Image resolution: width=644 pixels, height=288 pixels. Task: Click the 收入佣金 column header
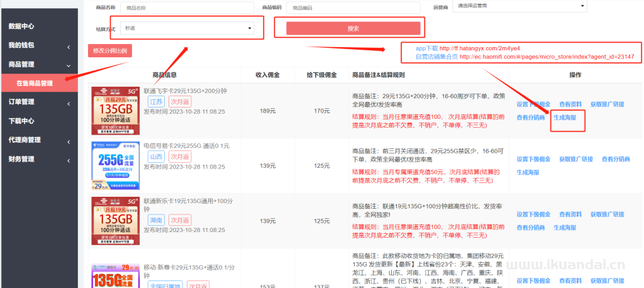267,75
